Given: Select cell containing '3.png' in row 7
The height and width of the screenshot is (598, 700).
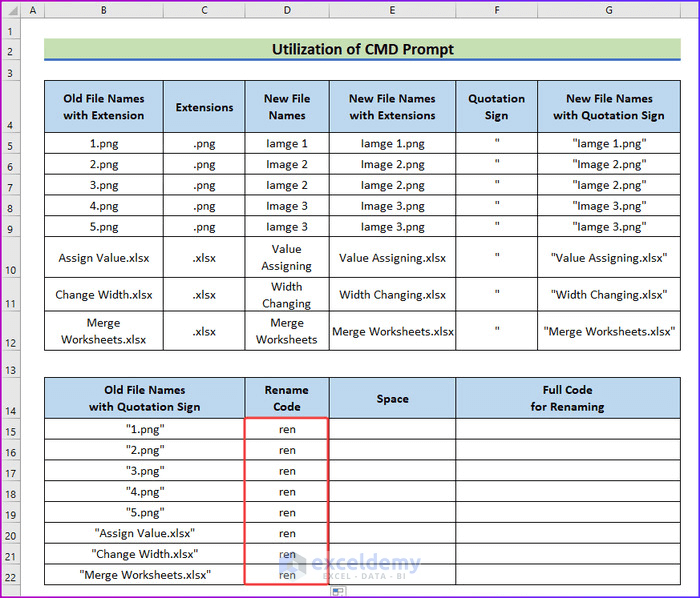Looking at the screenshot, I should tap(104, 185).
